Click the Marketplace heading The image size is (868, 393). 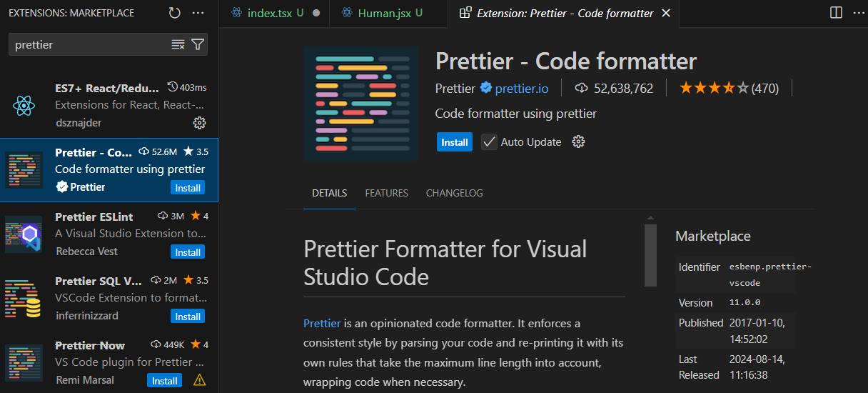point(712,236)
